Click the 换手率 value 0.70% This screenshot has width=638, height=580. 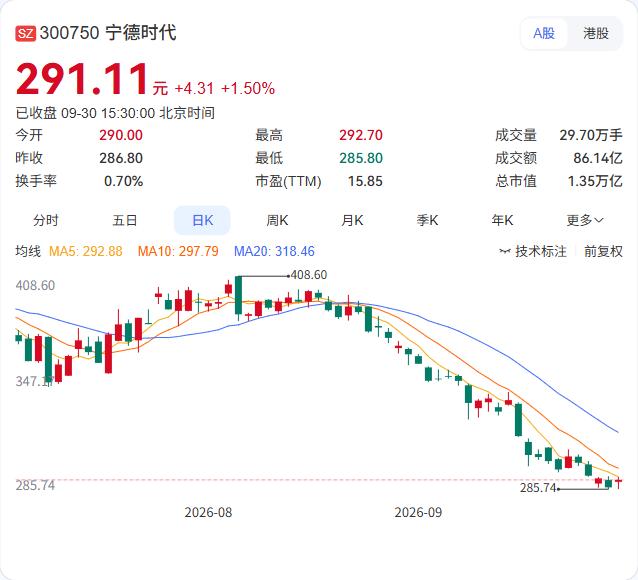pyautogui.click(x=123, y=181)
